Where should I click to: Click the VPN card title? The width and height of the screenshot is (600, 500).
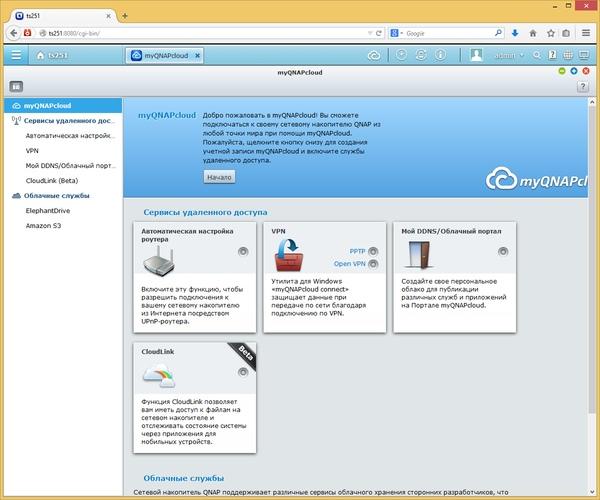pyautogui.click(x=278, y=231)
